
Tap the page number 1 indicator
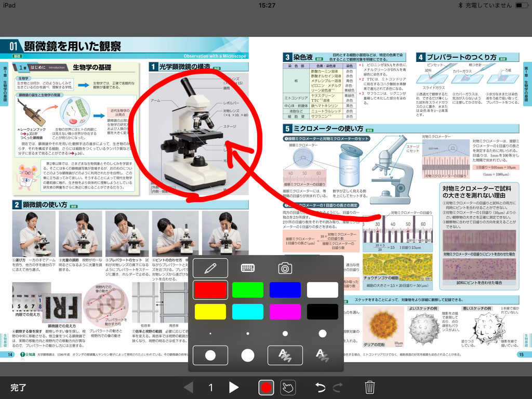(211, 388)
